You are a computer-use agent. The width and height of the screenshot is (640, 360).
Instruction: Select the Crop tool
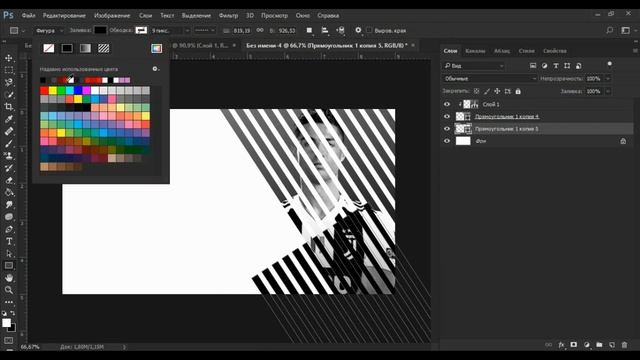(9, 107)
